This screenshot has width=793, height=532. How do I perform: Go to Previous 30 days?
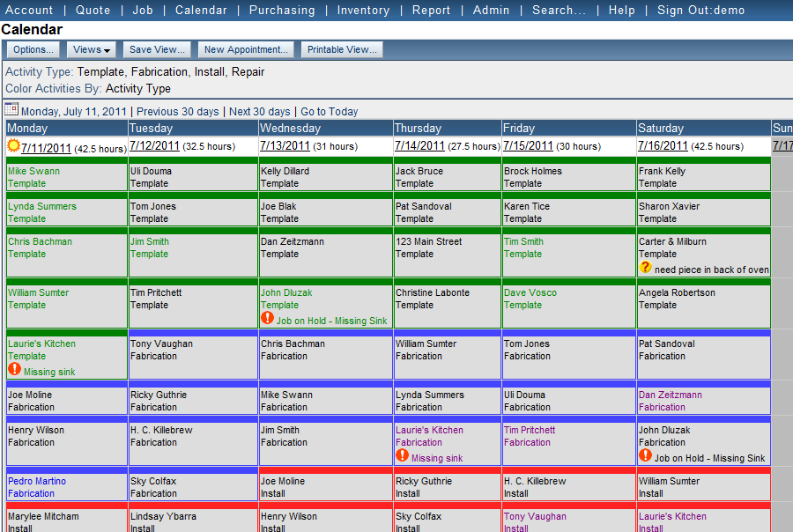tap(177, 112)
